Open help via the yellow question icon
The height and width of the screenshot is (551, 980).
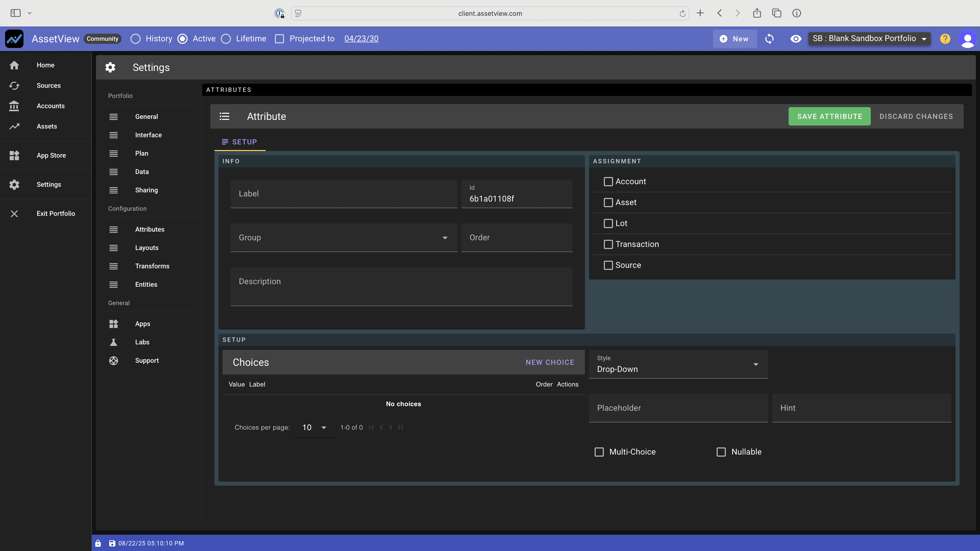pos(945,39)
